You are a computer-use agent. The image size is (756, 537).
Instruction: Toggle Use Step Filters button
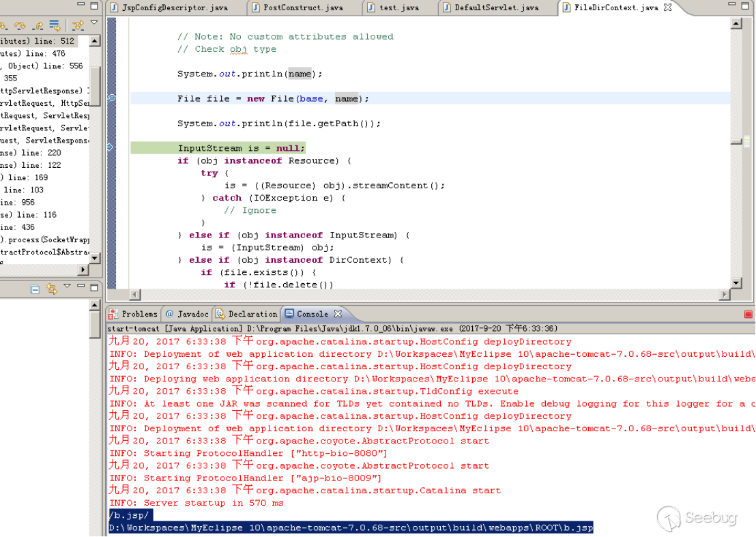click(x=77, y=25)
